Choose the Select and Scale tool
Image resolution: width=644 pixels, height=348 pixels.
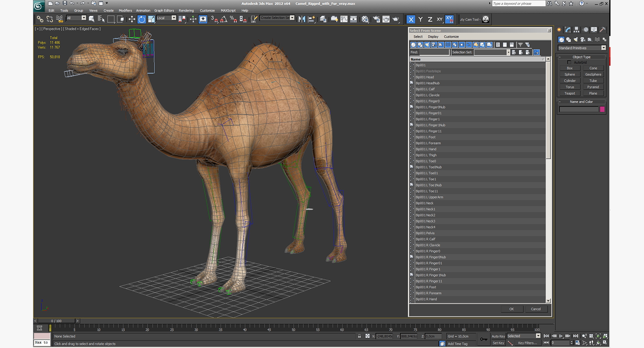151,19
